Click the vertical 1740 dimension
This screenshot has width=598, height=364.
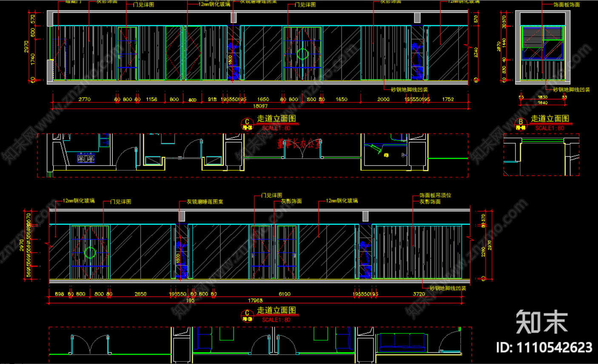(x=33, y=59)
